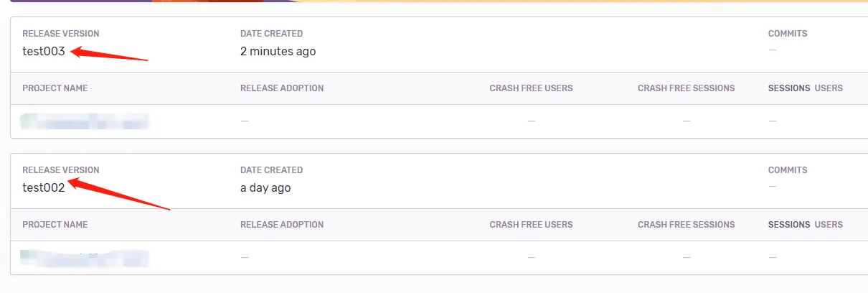Switch to Users in the test002 card

[x=829, y=225]
